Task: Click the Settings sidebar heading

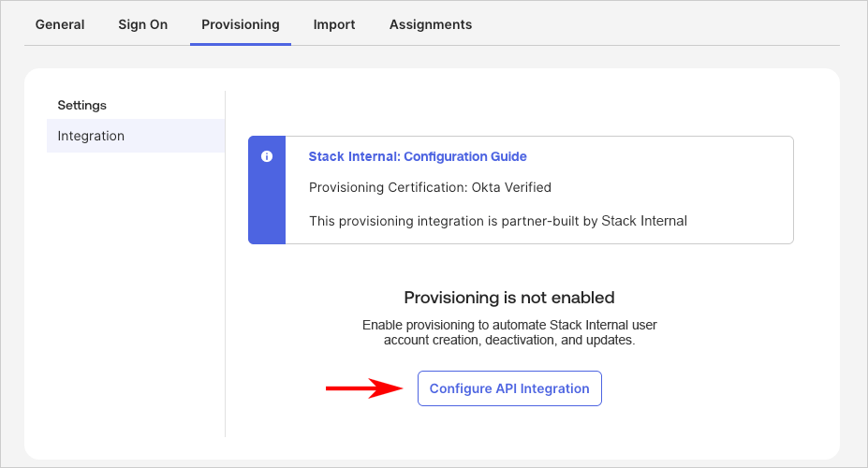Action: [x=82, y=105]
